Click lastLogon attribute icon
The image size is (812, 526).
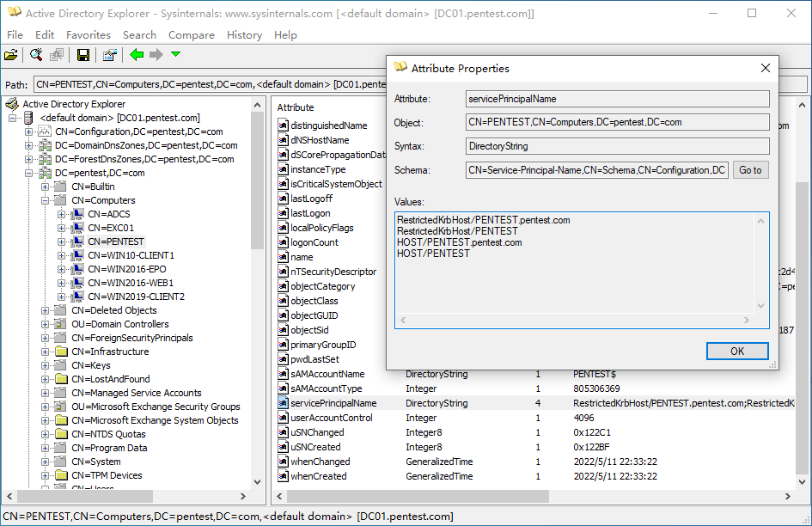pos(283,212)
